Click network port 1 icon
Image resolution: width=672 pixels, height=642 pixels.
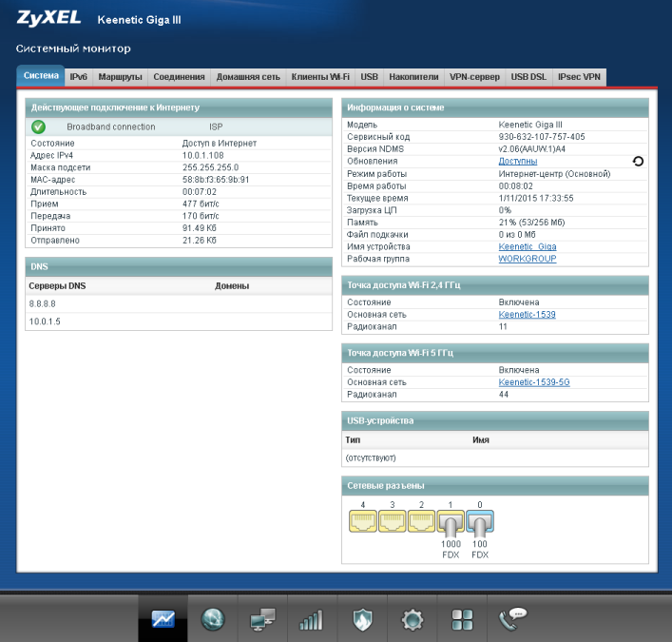(x=451, y=522)
